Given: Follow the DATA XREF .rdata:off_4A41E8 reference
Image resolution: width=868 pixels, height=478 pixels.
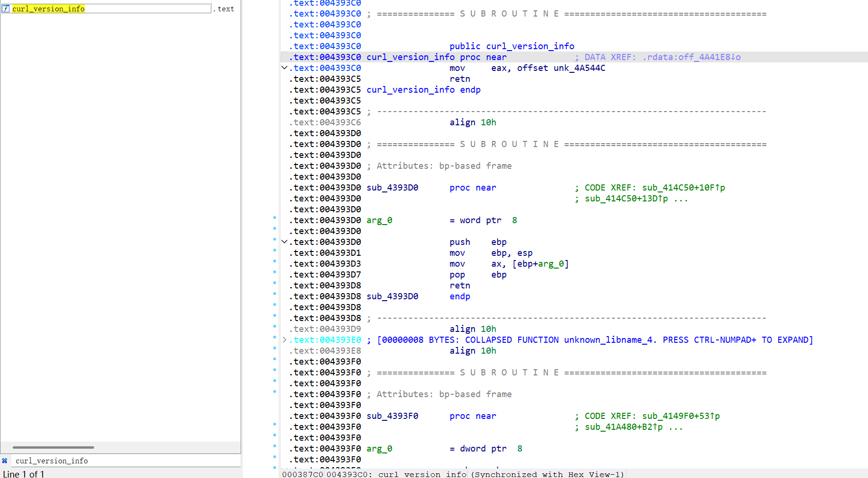Looking at the screenshot, I should 692,57.
